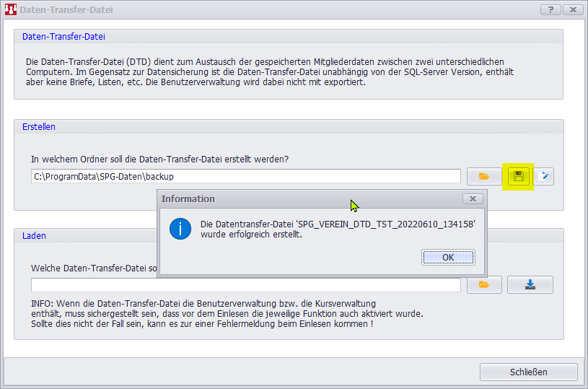This screenshot has width=588, height=389.
Task: Click the main window title 'Daten-Transfer-Datei'
Action: (66, 10)
